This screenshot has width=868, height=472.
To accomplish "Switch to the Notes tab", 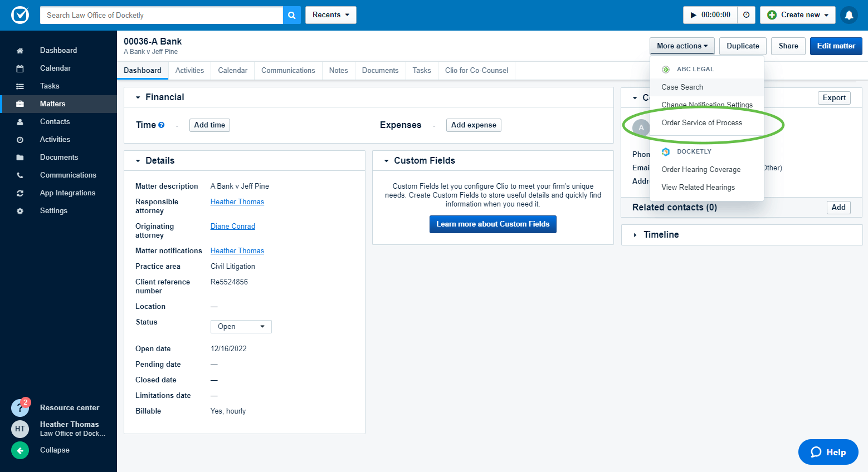I will pyautogui.click(x=339, y=71).
